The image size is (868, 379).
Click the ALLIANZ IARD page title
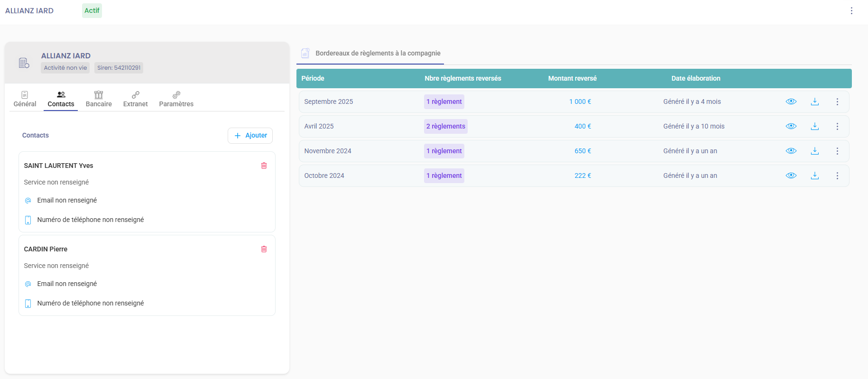coord(29,10)
